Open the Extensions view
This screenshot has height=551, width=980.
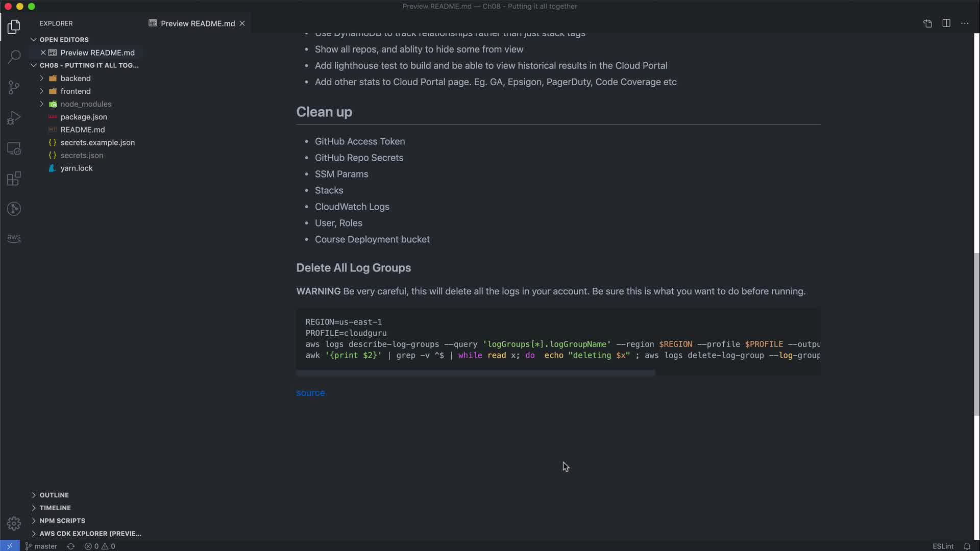coord(14,179)
